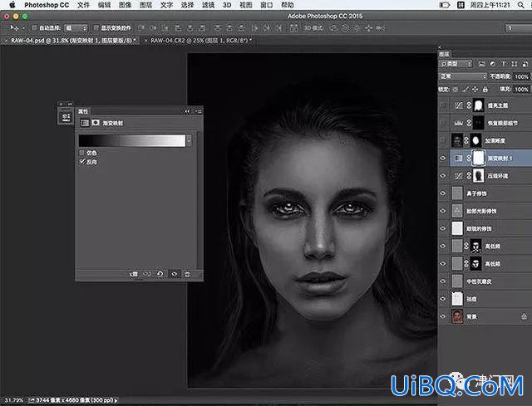Screen dimensions: 532x406
Task: Hide the 鼻子修饰 layer
Action: [443, 193]
